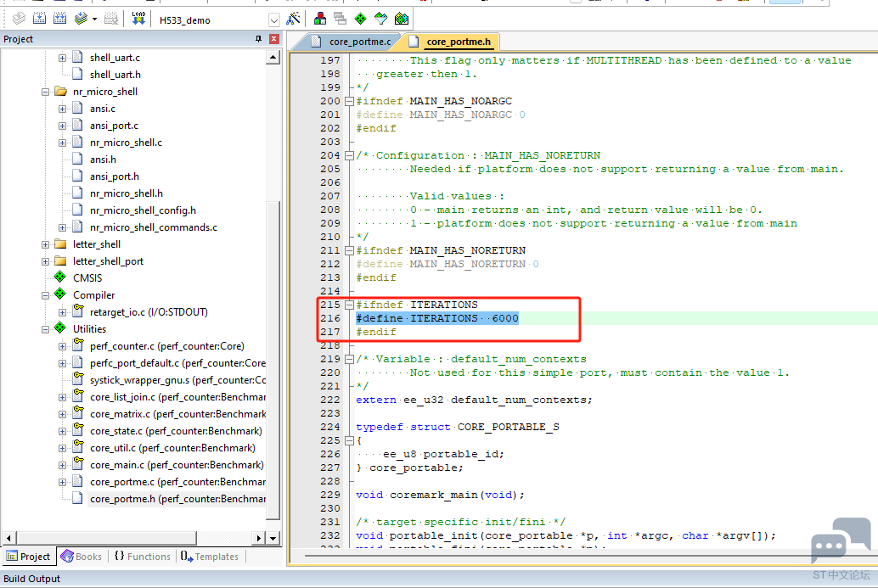Switch to the Project bottom tab
Screen dimensions: 878x588
click(29, 556)
